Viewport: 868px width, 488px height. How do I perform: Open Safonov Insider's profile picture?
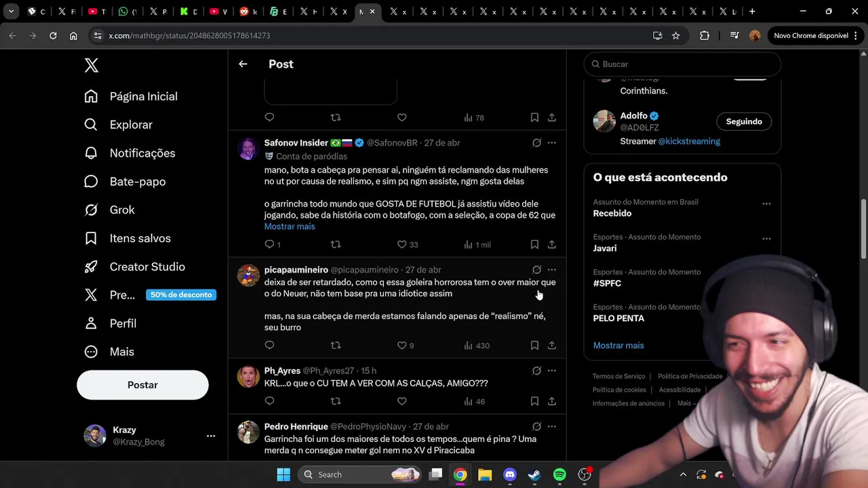point(248,148)
